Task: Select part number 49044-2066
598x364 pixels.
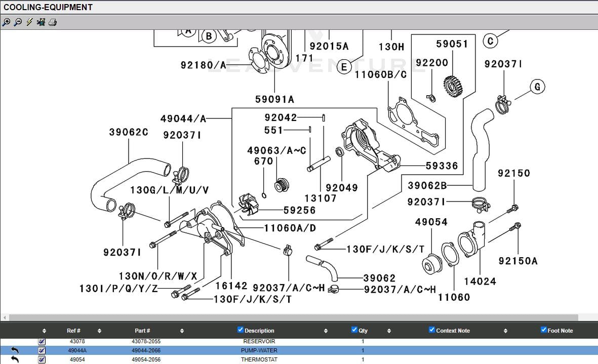Action: 146,350
